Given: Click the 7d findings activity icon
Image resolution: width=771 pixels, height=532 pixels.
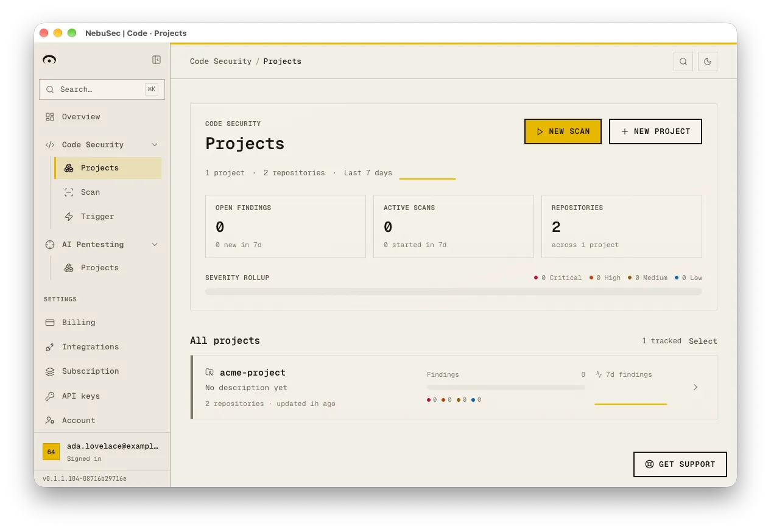Looking at the screenshot, I should pos(599,375).
